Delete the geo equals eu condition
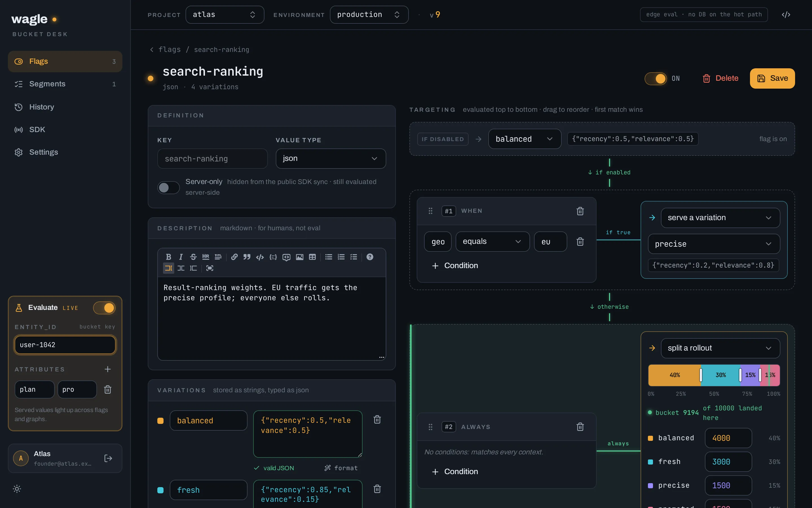The width and height of the screenshot is (812, 508). click(580, 242)
